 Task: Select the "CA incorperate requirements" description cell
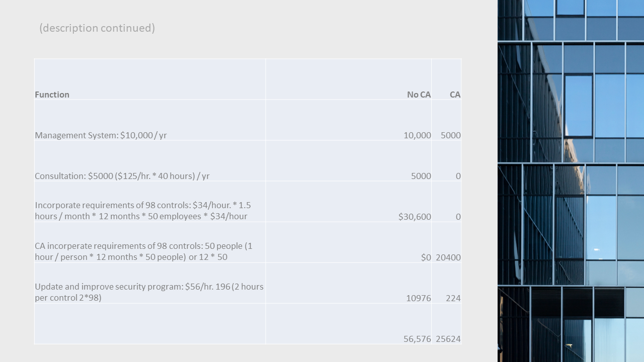pyautogui.click(x=143, y=251)
